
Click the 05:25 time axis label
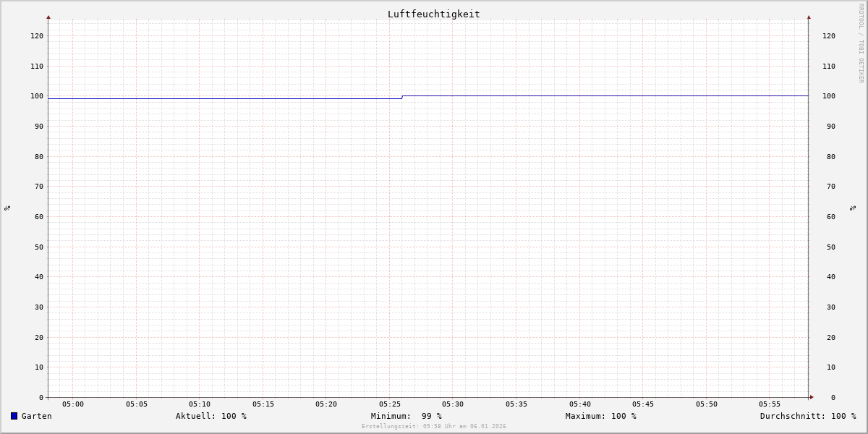pos(390,404)
